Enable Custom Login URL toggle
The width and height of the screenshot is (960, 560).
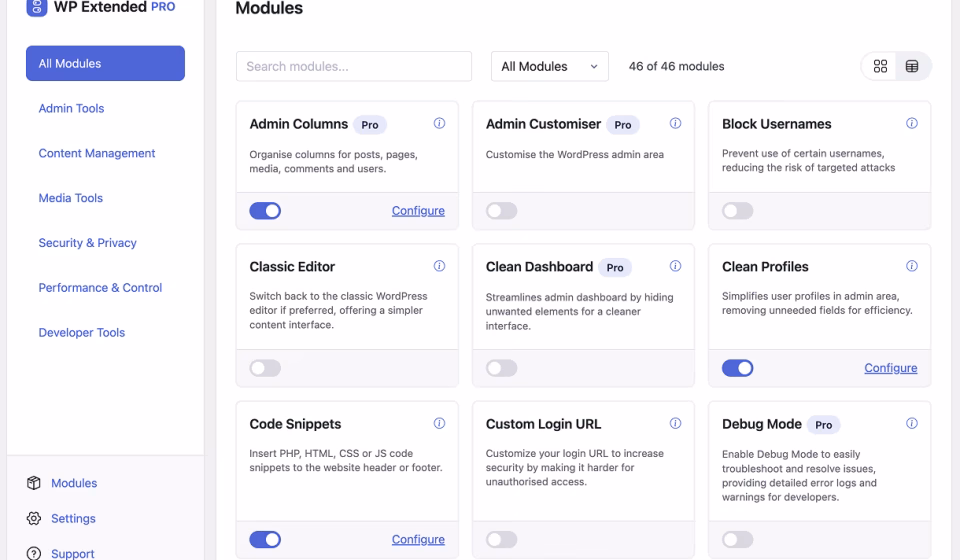click(x=501, y=539)
